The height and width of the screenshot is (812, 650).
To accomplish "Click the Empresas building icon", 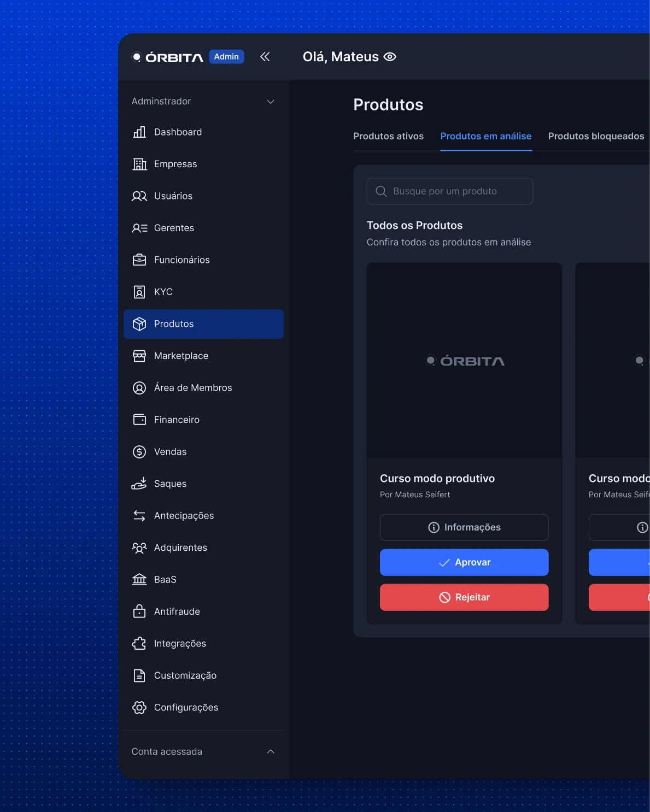I will click(x=139, y=164).
